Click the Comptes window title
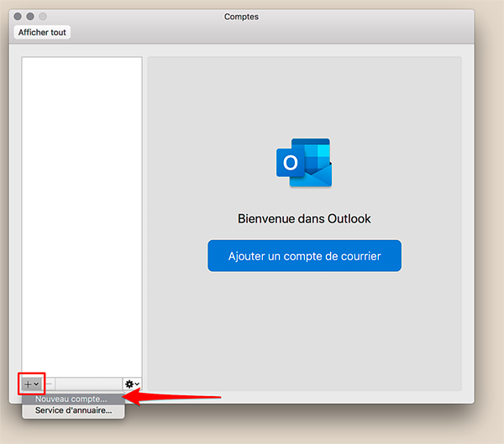Image resolution: width=504 pixels, height=444 pixels. tap(241, 17)
